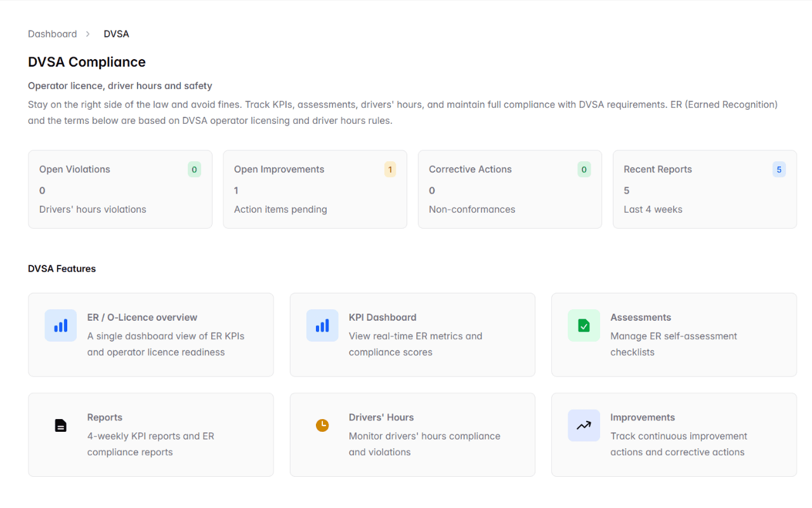Screen dimensions: 812x508
Task: Click the blue '5' badge on Recent Reports
Action: [779, 169]
